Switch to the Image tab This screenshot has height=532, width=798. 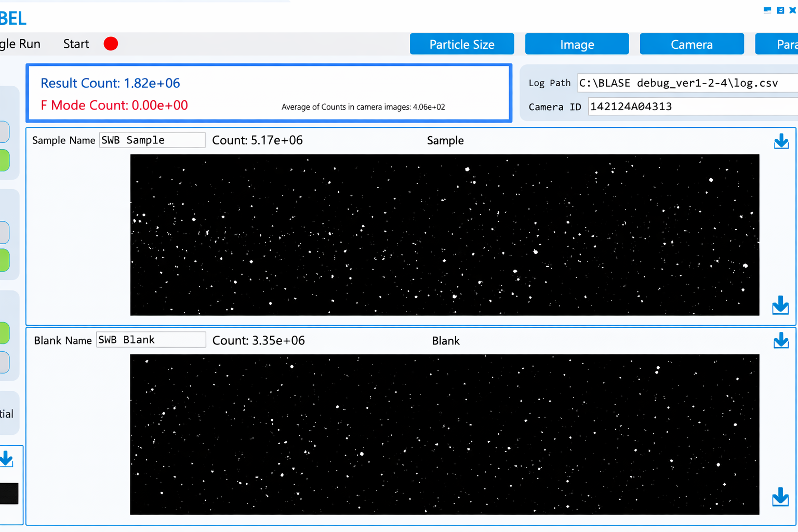click(x=577, y=44)
